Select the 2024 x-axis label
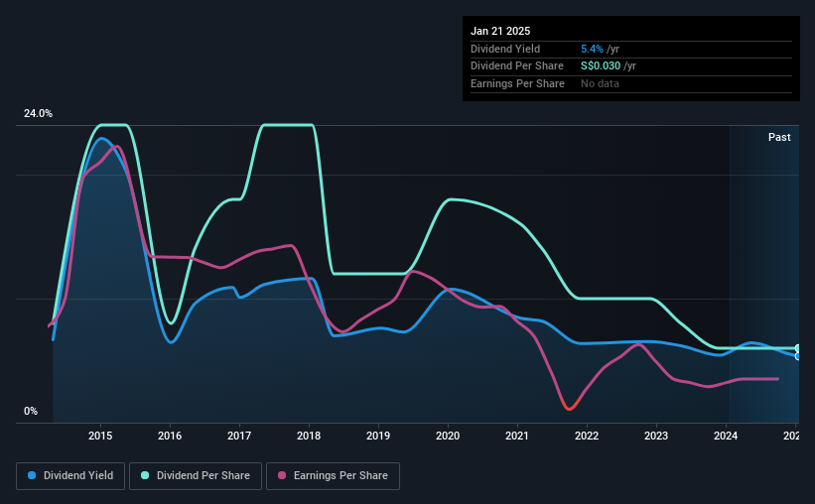This screenshot has height=504, width=815. [726, 436]
